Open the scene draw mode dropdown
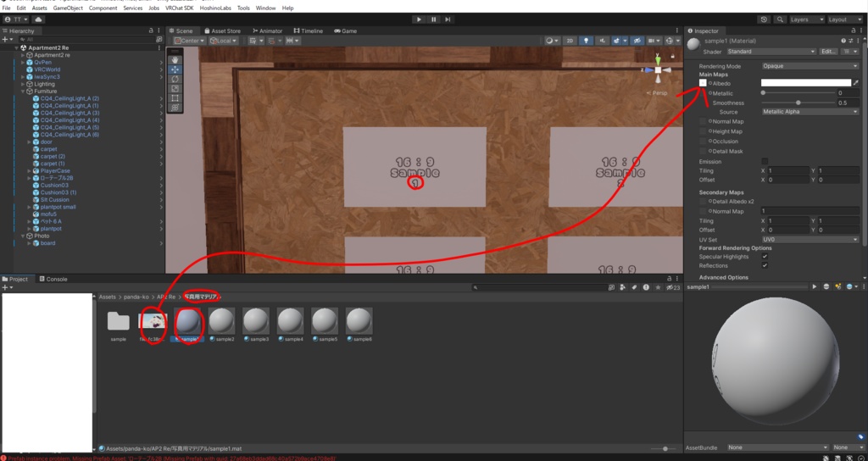Screen dimensions: 868x461 coord(552,41)
